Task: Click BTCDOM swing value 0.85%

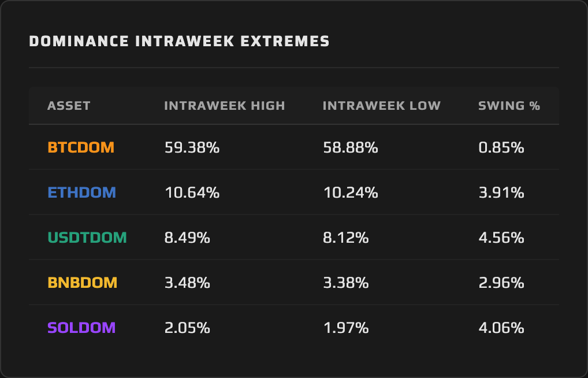Action: tap(501, 147)
